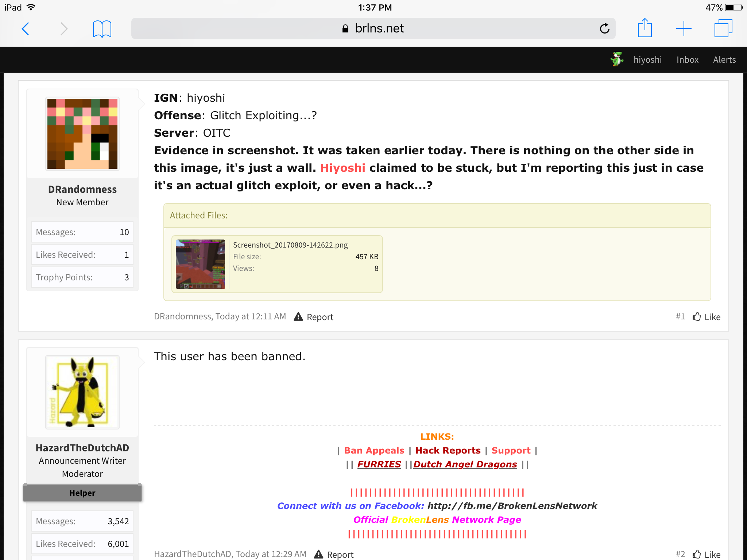Reload the page with the refresh icon
This screenshot has height=560, width=747.
tap(604, 28)
